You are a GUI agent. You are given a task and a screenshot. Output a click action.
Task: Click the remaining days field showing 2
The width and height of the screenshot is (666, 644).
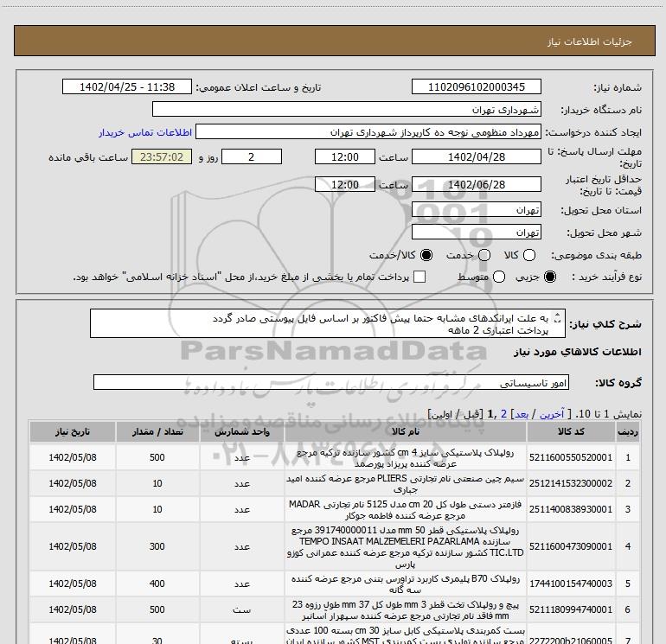(252, 156)
